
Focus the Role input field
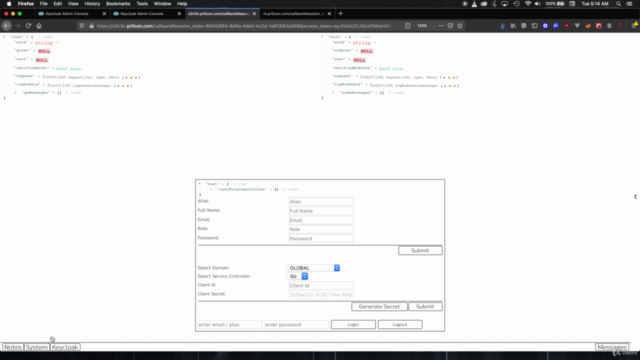click(x=321, y=229)
